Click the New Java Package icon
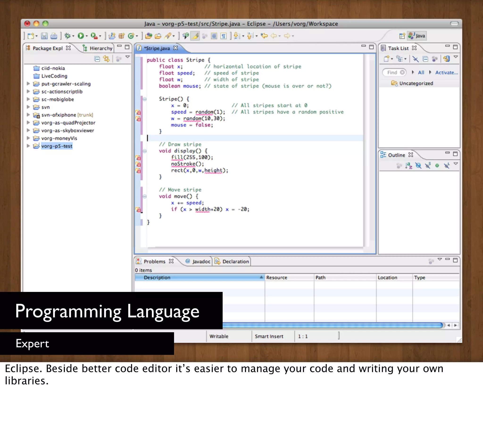Viewport: 483px width, 448px height. (x=121, y=36)
